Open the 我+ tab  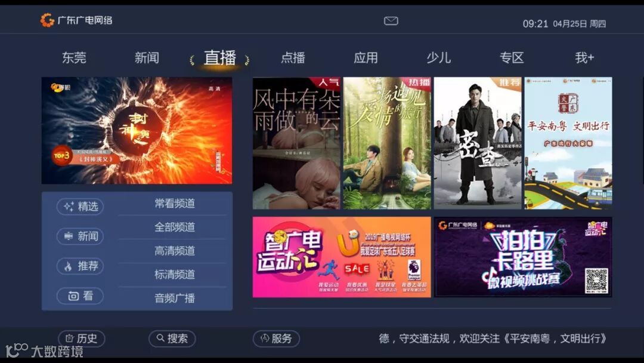pyautogui.click(x=584, y=57)
